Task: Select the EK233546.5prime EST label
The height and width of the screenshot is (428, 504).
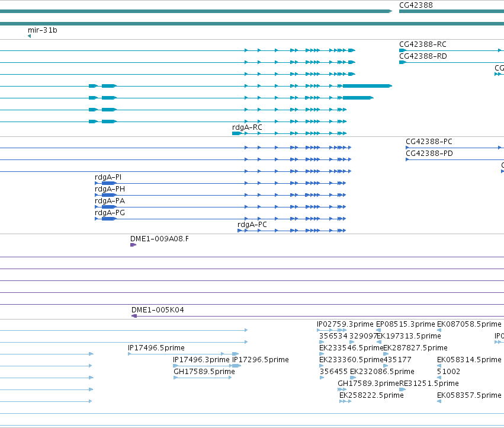Action: [351, 348]
